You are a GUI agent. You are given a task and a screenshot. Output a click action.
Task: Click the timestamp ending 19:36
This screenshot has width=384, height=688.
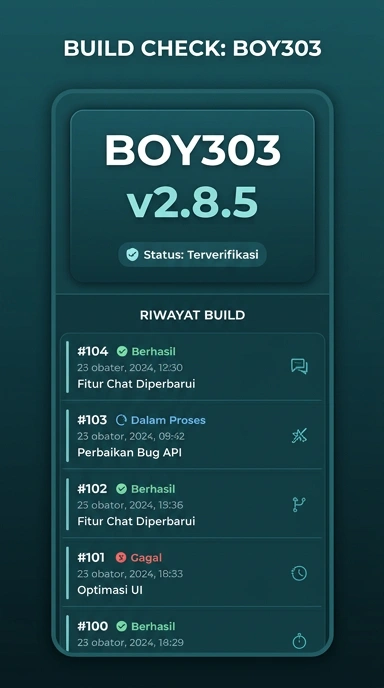(x=130, y=505)
